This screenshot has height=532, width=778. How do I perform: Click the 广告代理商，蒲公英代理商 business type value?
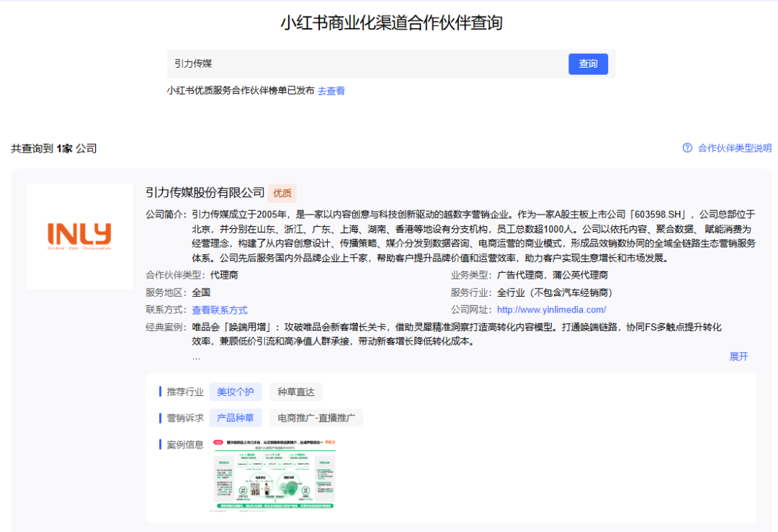(x=553, y=275)
